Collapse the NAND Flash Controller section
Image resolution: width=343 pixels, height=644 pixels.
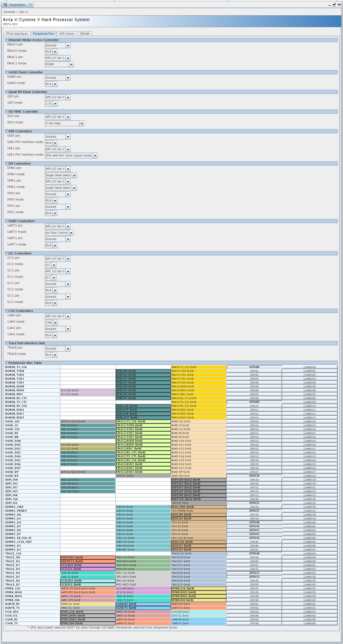(x=6, y=72)
